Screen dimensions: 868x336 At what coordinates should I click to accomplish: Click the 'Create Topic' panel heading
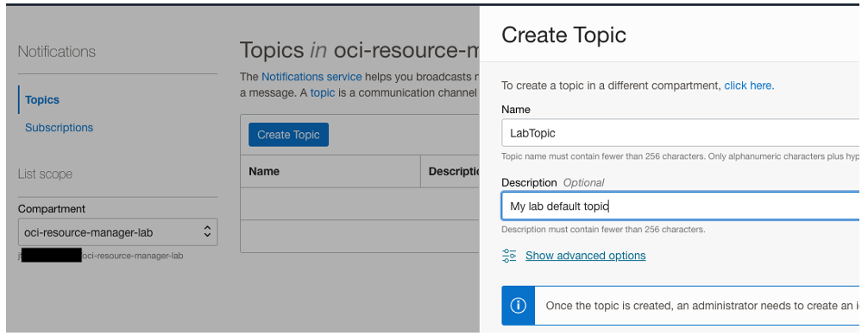tap(563, 35)
